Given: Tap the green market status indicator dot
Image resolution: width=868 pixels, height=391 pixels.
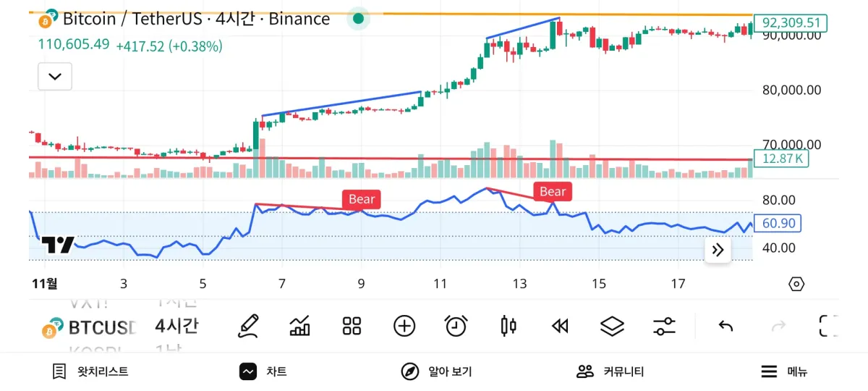Looking at the screenshot, I should click(358, 19).
